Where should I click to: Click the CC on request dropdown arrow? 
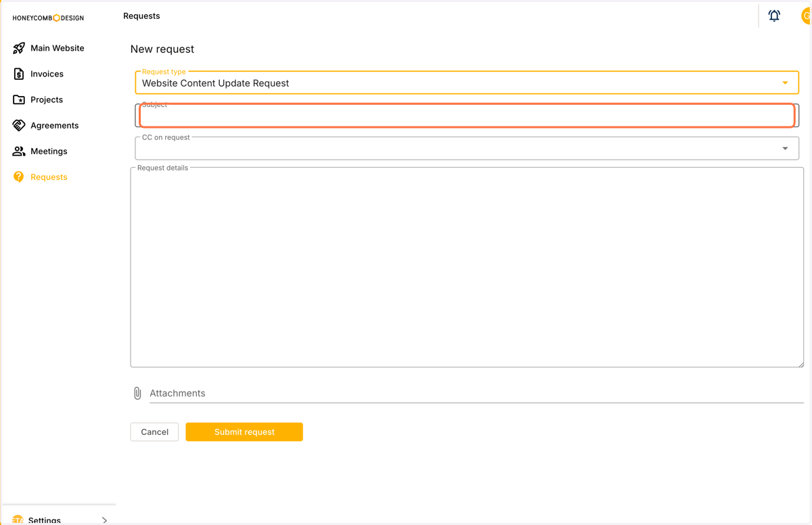[785, 148]
